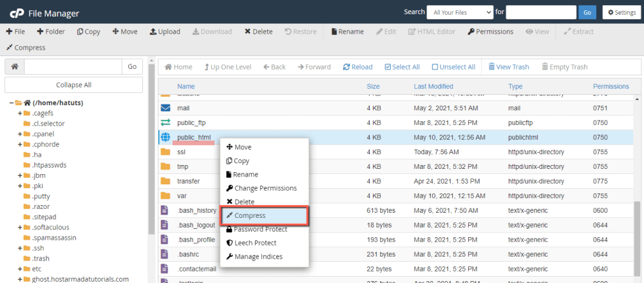The height and width of the screenshot is (283, 644).
Task: Click the search Go button
Action: [587, 12]
